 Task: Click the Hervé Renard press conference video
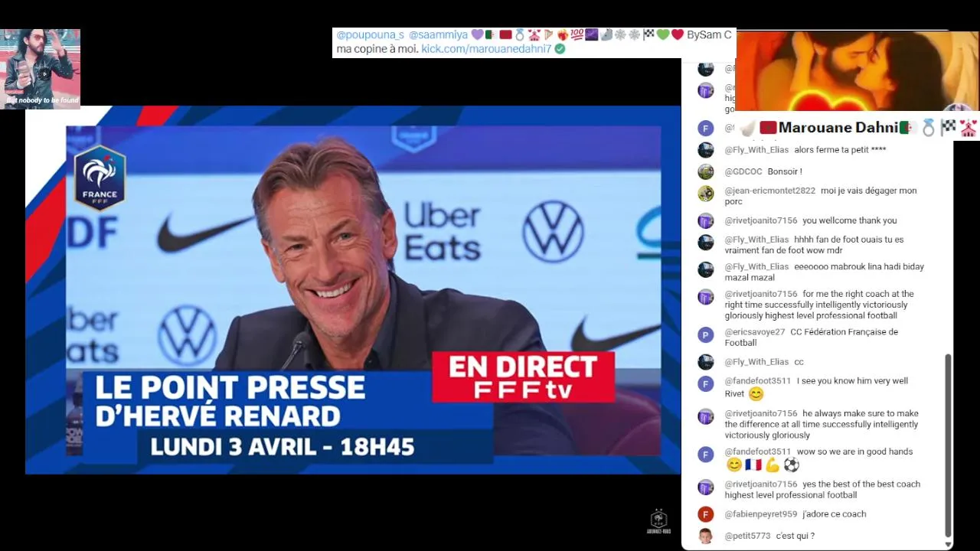[353, 290]
